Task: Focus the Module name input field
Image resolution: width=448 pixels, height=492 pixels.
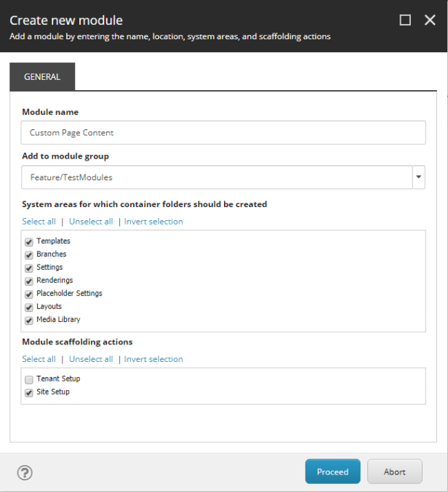Action: click(223, 133)
